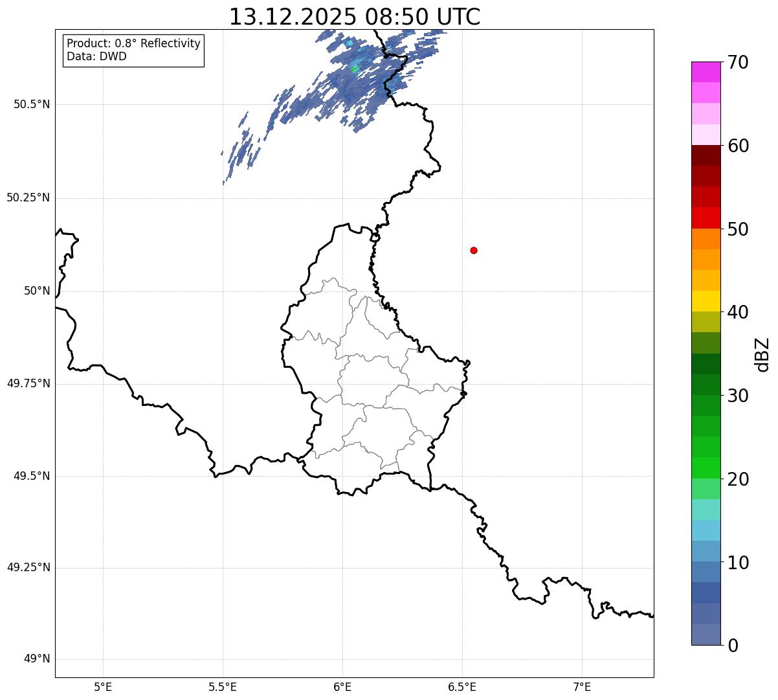Click the latitude label 50.25°N
Screen dimensions: 778x700
[x=28, y=198]
